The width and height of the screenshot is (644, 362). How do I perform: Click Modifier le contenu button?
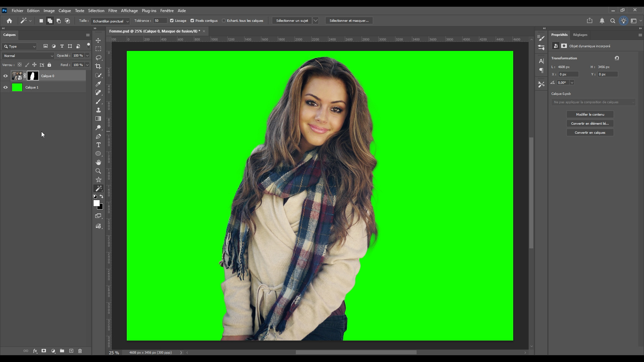pyautogui.click(x=590, y=115)
